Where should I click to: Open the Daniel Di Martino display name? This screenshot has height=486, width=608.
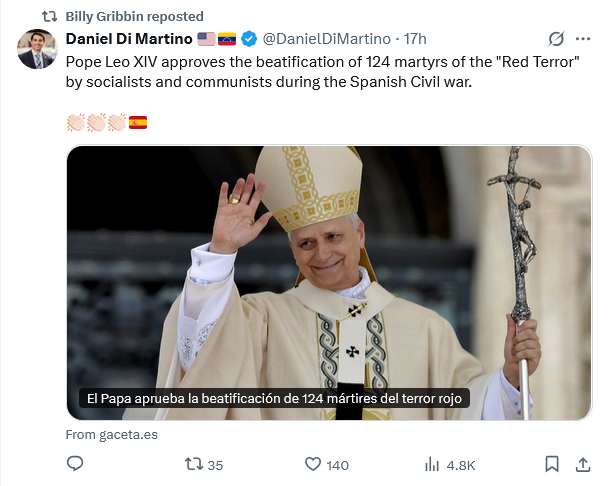pyautogui.click(x=129, y=39)
